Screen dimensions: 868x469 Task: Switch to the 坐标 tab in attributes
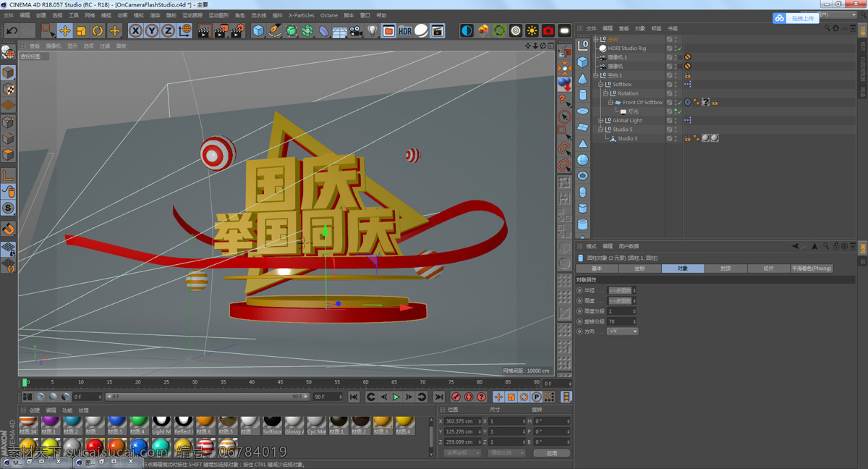coord(639,269)
